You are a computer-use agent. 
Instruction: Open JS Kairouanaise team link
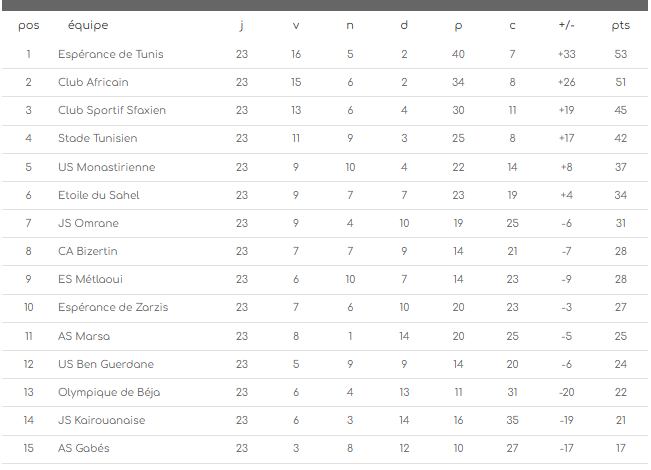[101, 420]
